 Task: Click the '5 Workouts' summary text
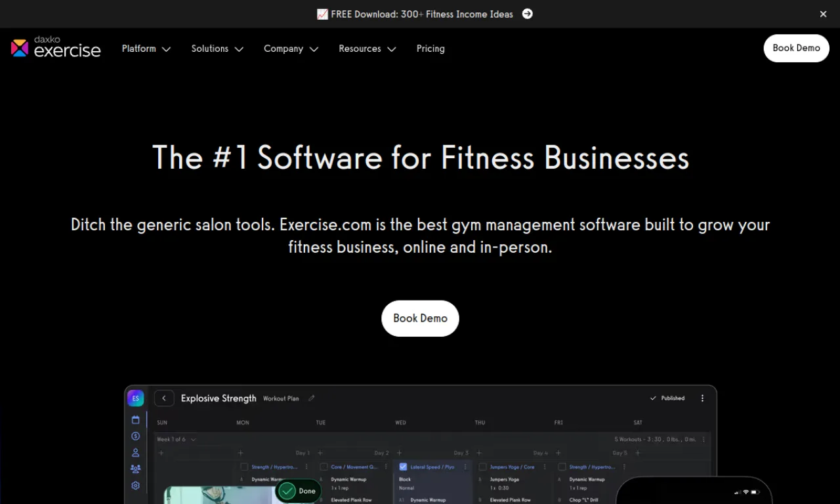click(x=655, y=439)
